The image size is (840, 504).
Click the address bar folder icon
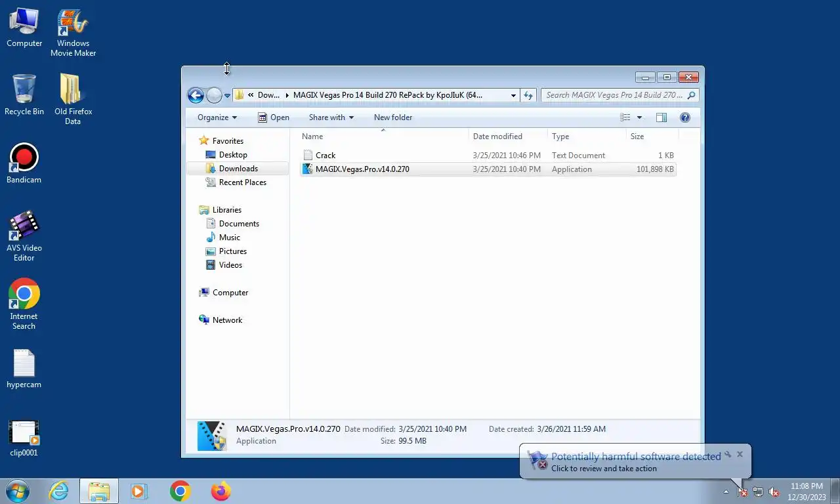tap(240, 95)
